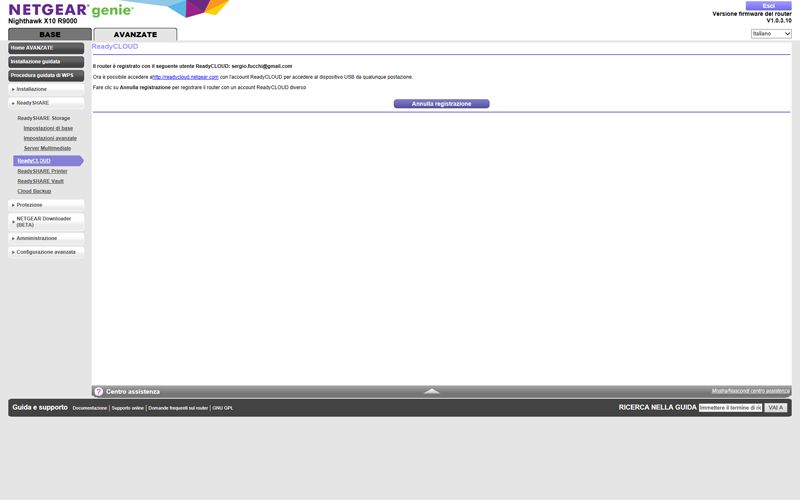Open Domande frequenti sul router link
Image resolution: width=800 pixels, height=500 pixels.
178,408
